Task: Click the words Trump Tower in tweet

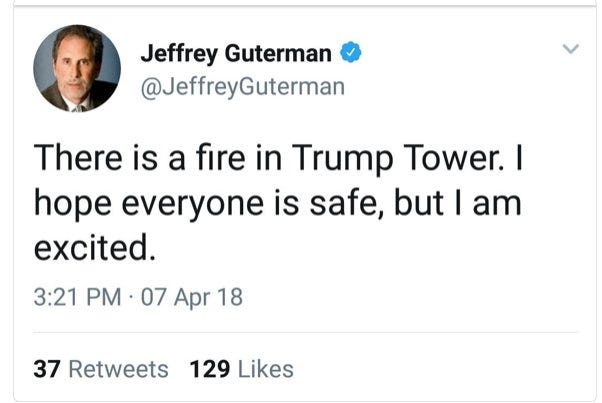Action: (397, 158)
